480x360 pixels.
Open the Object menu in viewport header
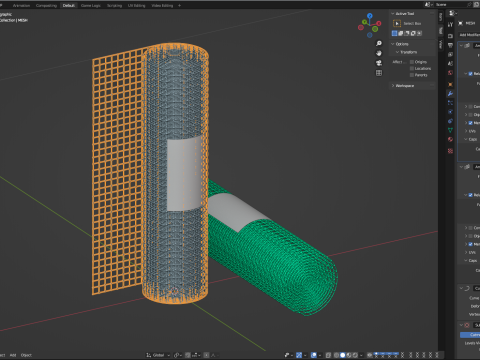(x=26, y=355)
